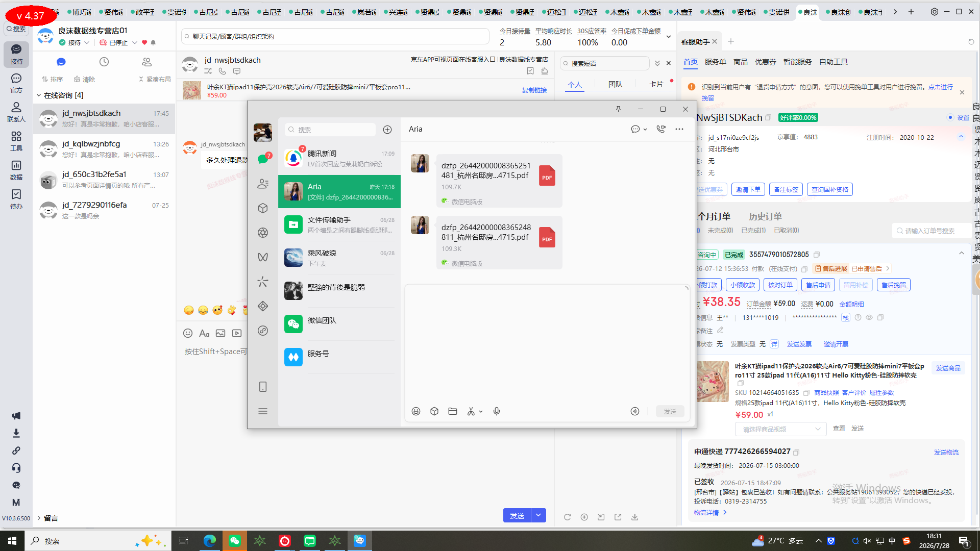980x551 pixels.
Task: Click the scissors screenshot tool in WeChat
Action: (471, 411)
